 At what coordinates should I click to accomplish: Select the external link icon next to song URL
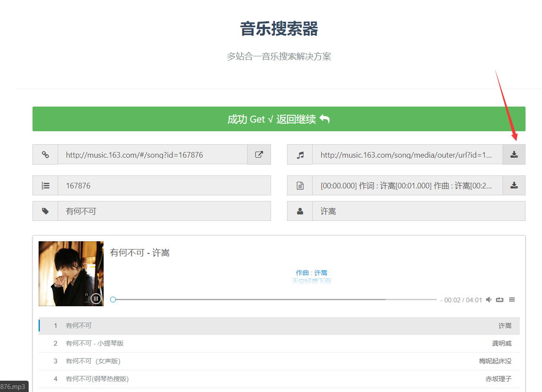(x=259, y=155)
